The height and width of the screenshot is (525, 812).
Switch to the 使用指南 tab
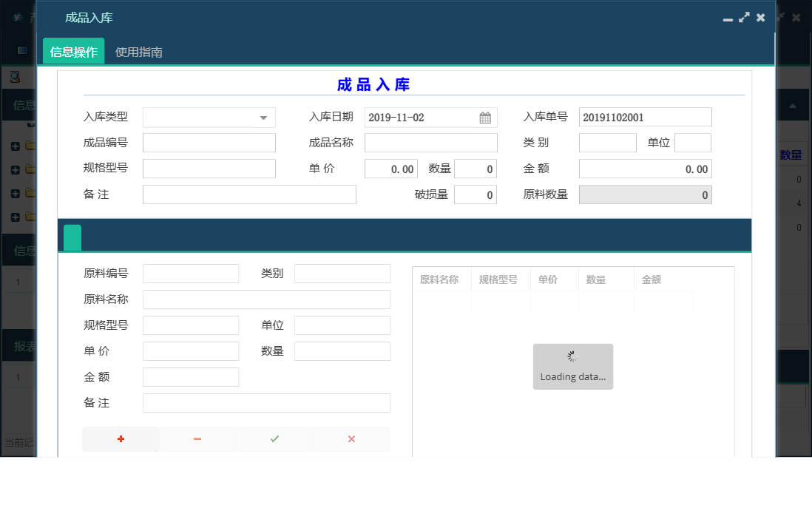click(x=138, y=51)
